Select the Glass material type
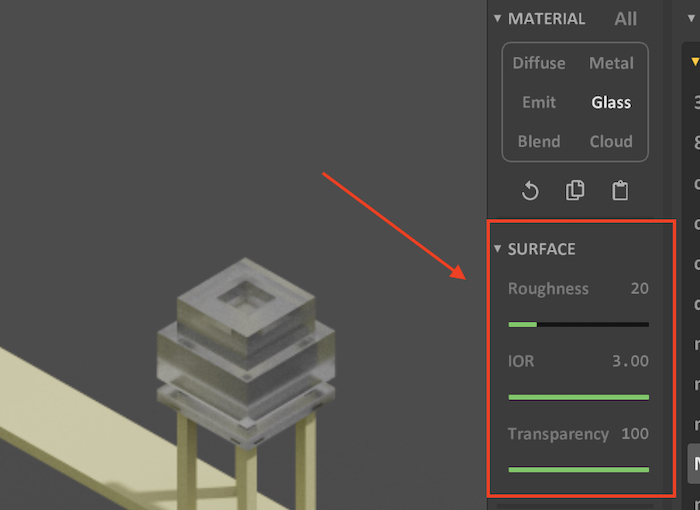700x510 pixels. (611, 102)
